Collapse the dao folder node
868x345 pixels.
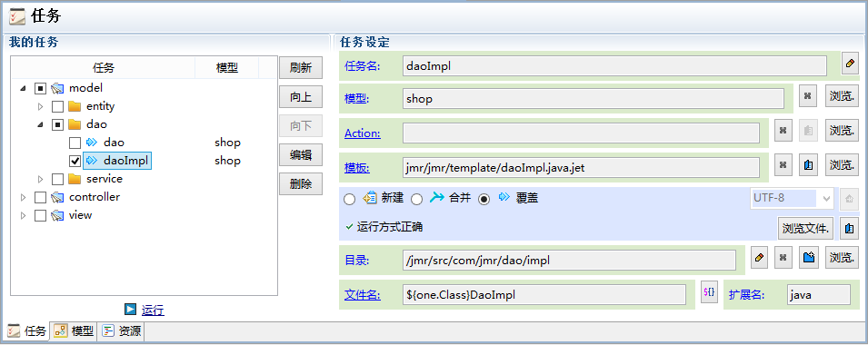click(x=40, y=124)
